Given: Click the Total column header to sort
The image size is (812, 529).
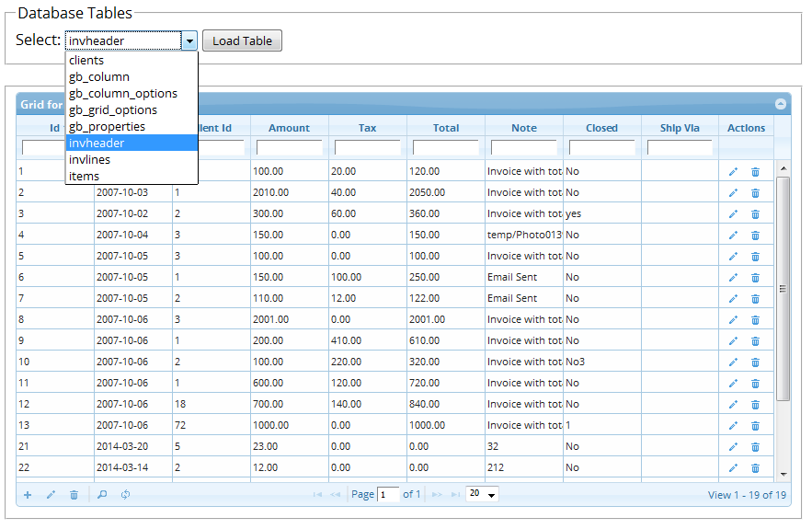Looking at the screenshot, I should (x=445, y=128).
